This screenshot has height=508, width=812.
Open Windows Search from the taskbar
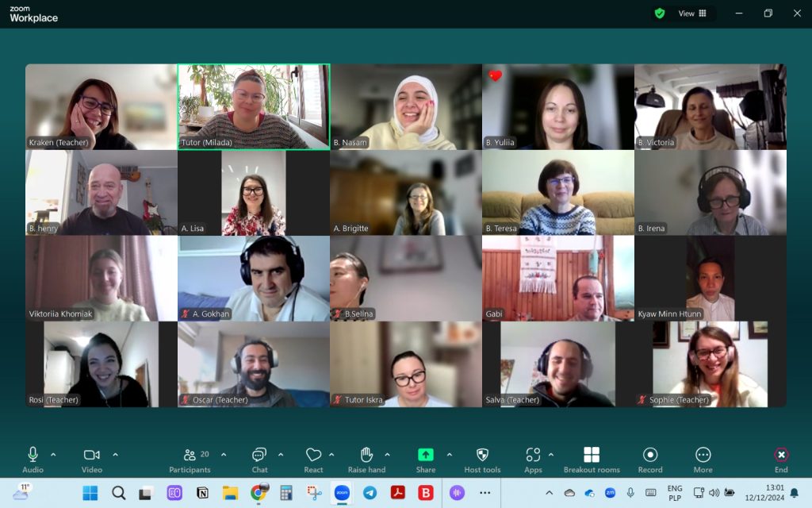click(119, 493)
